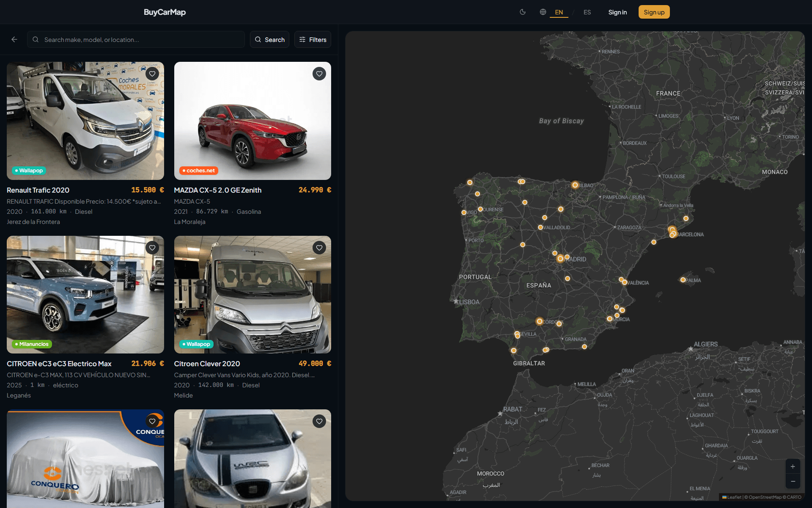Select the map marker near Vigo

pos(464,213)
